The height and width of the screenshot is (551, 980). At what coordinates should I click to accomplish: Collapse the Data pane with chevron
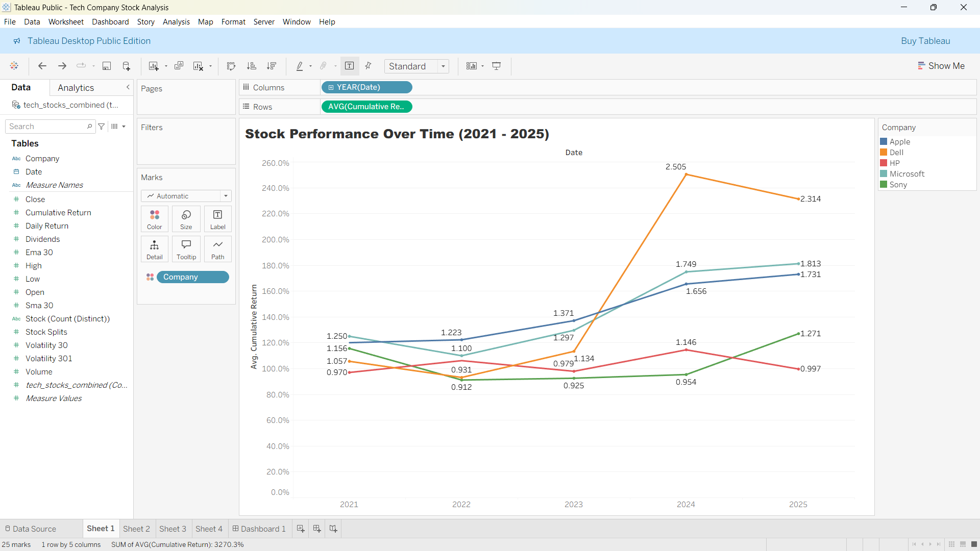[128, 87]
